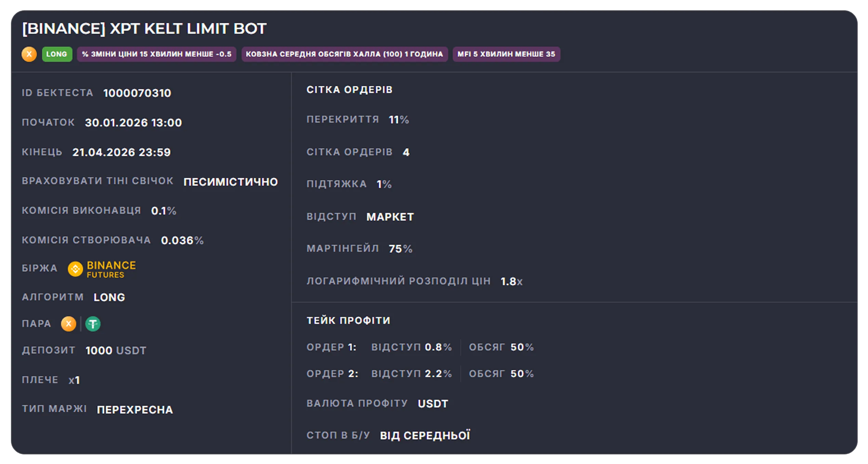Click the ВАЛЮТА ПРОФІТУ label
Viewport: 868px width, 464px height.
pos(357,403)
